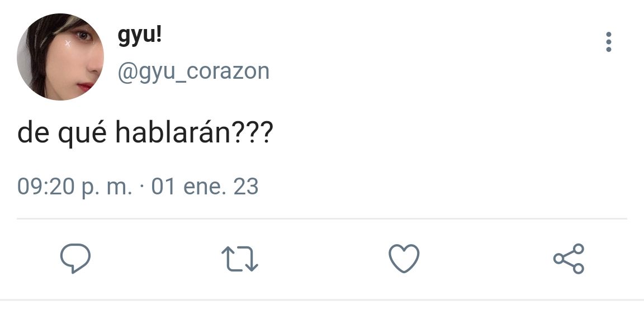644x310 pixels.
Task: Expand tweet options with the vertical ellipsis
Action: (x=609, y=42)
